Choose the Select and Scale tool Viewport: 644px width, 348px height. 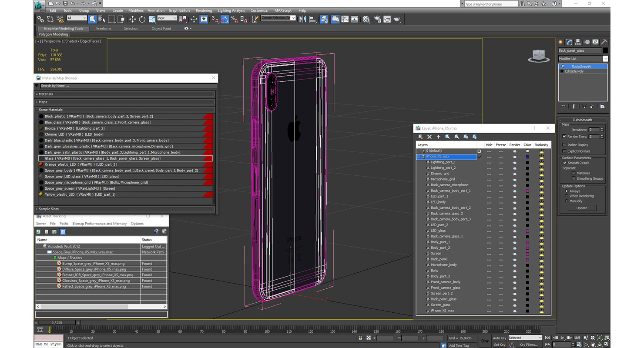pos(152,19)
